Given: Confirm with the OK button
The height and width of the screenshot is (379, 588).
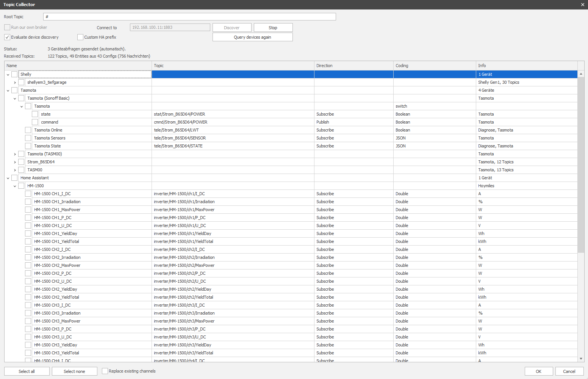Looking at the screenshot, I should [538, 371].
